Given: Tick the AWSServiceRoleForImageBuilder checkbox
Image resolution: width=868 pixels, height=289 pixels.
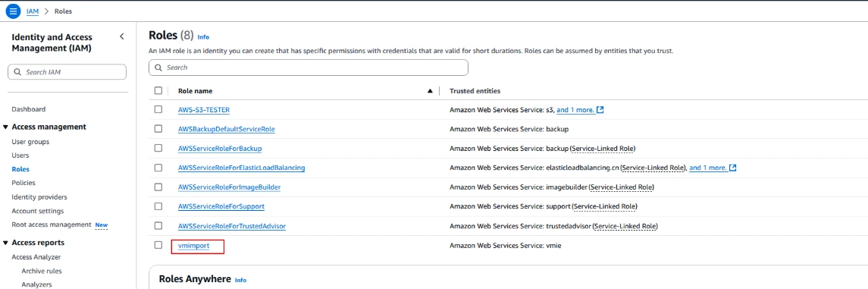Looking at the screenshot, I should (x=158, y=187).
